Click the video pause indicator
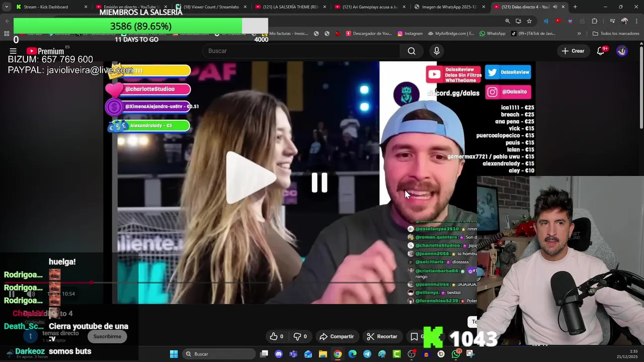 click(319, 183)
